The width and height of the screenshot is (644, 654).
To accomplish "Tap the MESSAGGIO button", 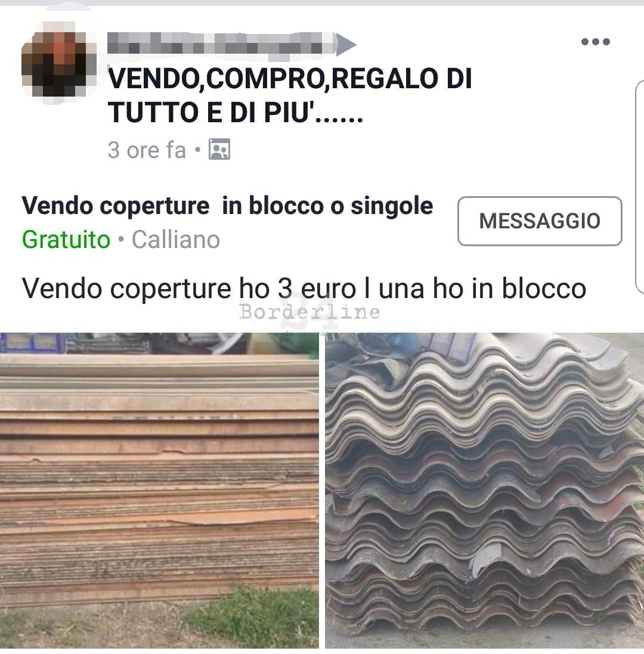I will [x=540, y=221].
